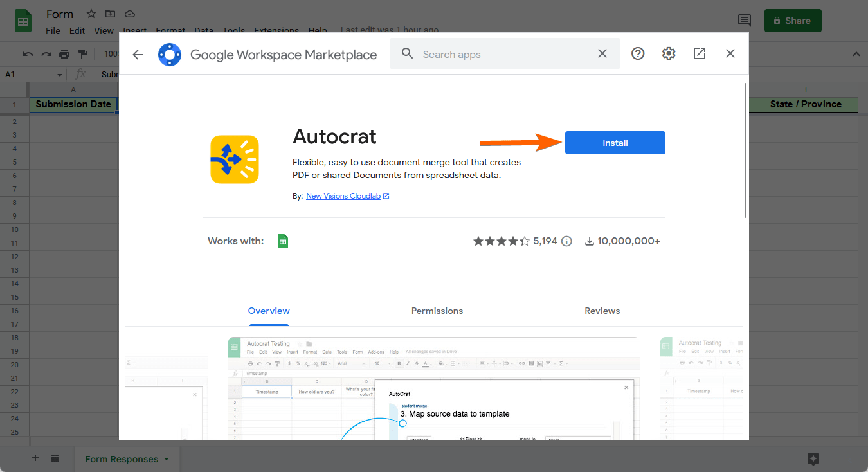Click the undo icon in Sheets
The height and width of the screenshot is (472, 868).
click(x=28, y=54)
